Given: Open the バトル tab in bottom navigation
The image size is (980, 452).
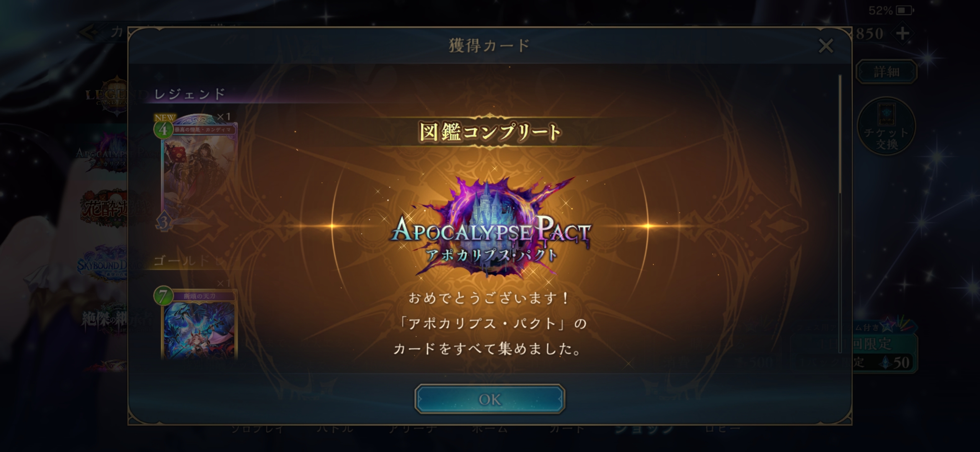Looking at the screenshot, I should click(x=335, y=429).
